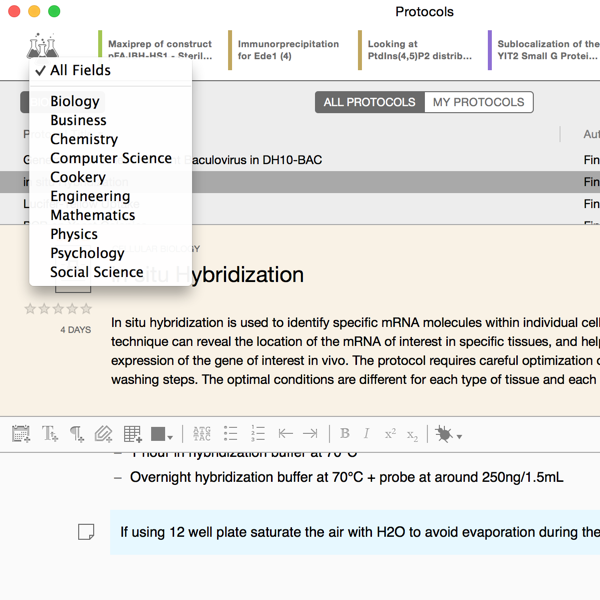
Task: Add an attachment with the paperclip icon
Action: point(103,434)
